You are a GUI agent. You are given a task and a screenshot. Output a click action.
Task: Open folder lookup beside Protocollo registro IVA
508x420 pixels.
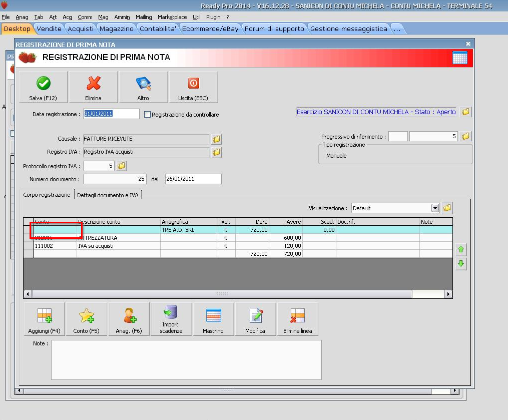pos(121,166)
